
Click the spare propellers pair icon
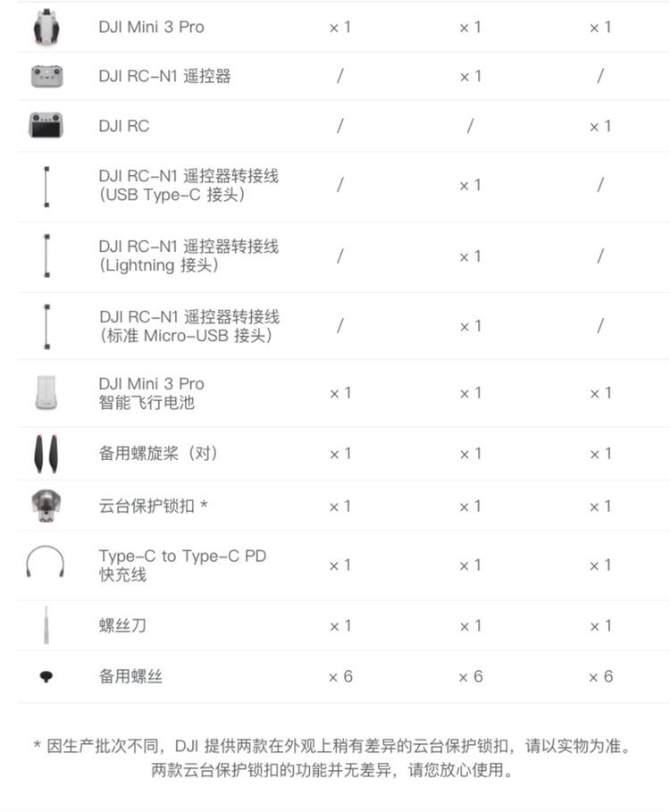(46, 454)
